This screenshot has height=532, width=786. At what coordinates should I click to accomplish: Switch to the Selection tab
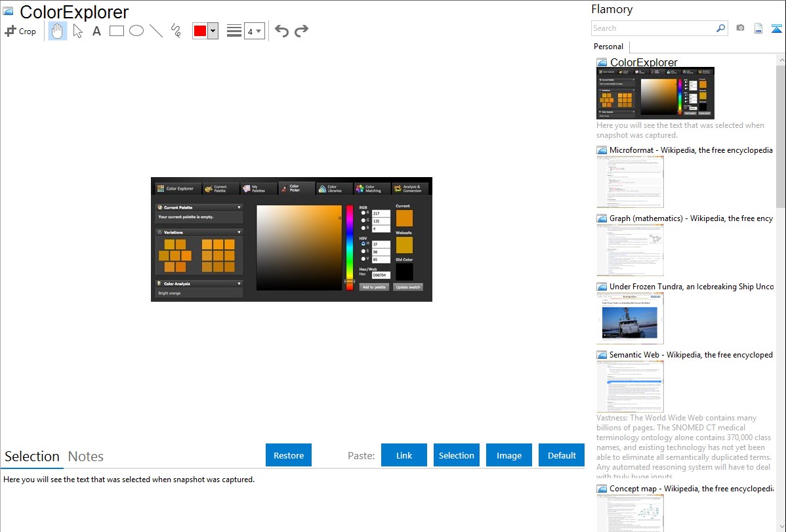tap(32, 457)
